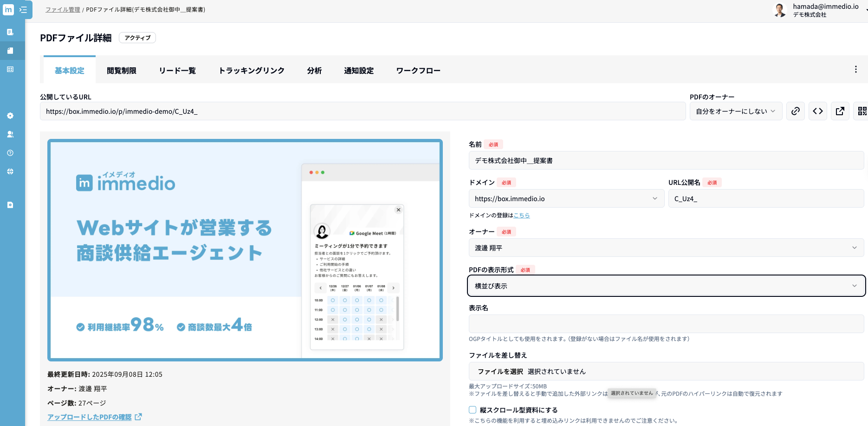
Task: Switch to the 閲覧制限 tab
Action: point(121,71)
